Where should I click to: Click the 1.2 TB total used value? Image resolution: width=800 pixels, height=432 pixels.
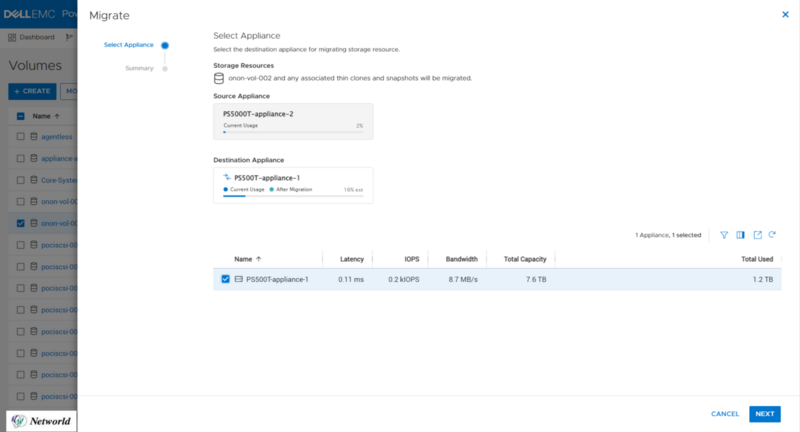763,279
